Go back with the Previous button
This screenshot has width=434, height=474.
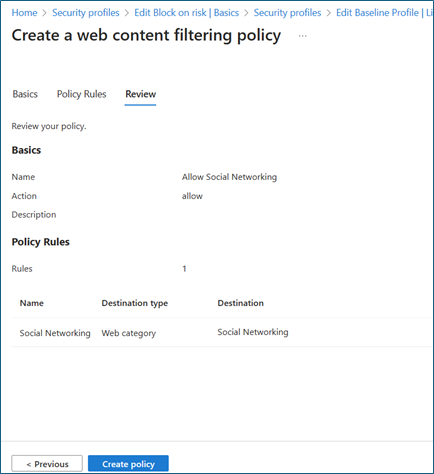tap(47, 464)
